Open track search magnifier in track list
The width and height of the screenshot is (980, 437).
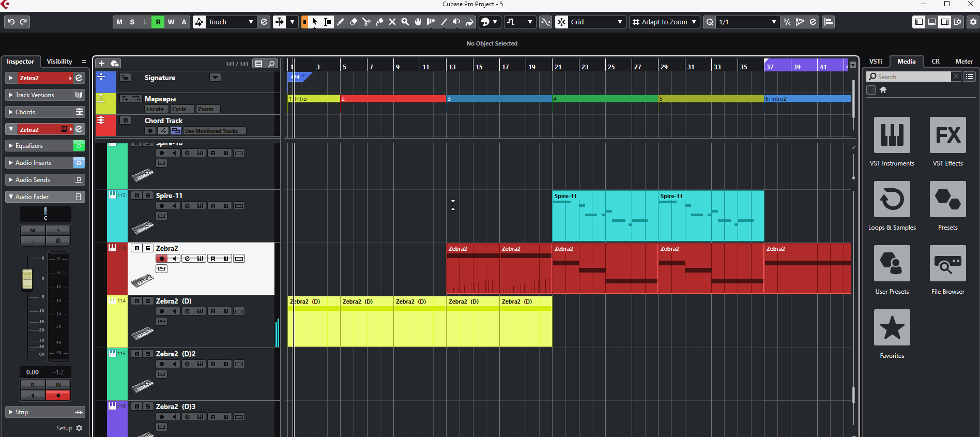[x=271, y=64]
